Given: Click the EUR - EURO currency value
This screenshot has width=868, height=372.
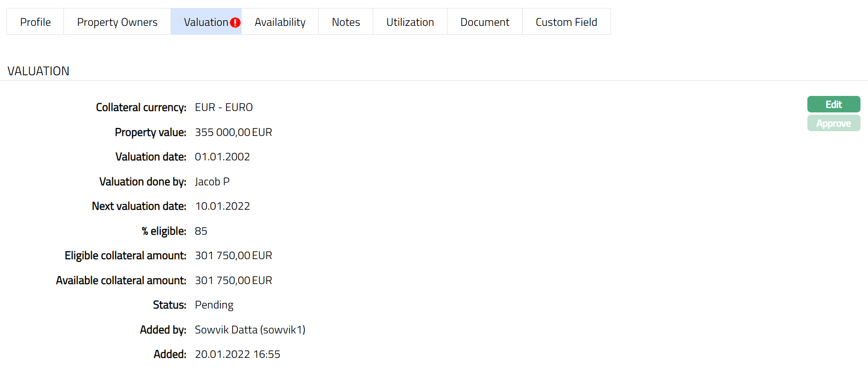Looking at the screenshot, I should coord(224,108).
